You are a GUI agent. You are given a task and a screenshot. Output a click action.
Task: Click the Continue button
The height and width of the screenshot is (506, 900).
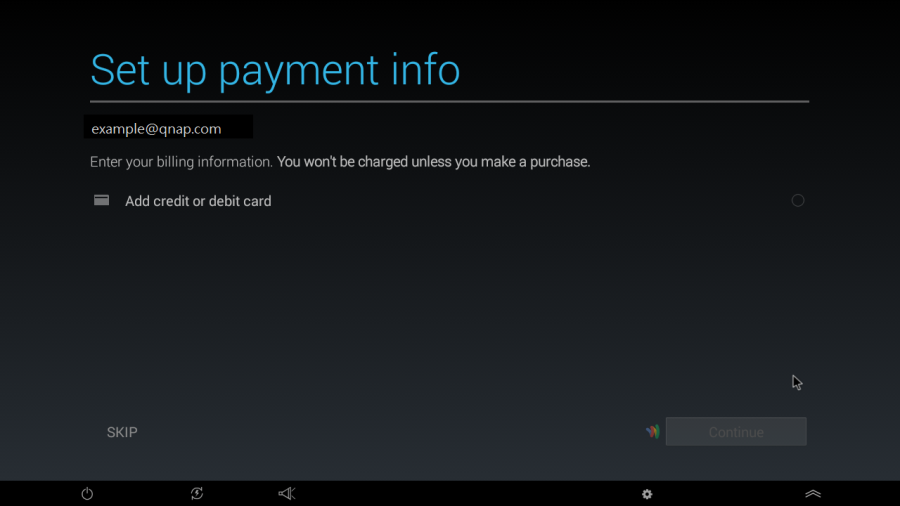click(736, 432)
